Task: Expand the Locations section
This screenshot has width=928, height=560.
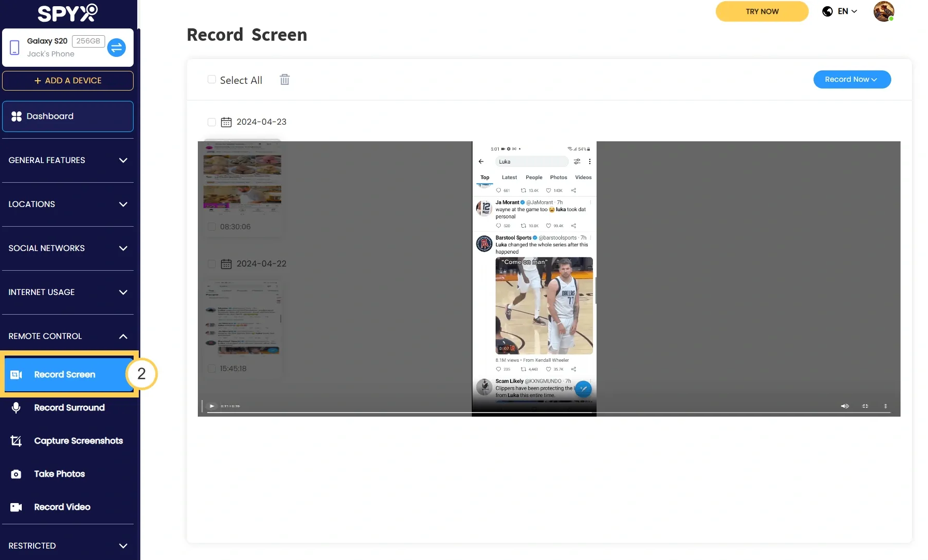Action: click(68, 204)
